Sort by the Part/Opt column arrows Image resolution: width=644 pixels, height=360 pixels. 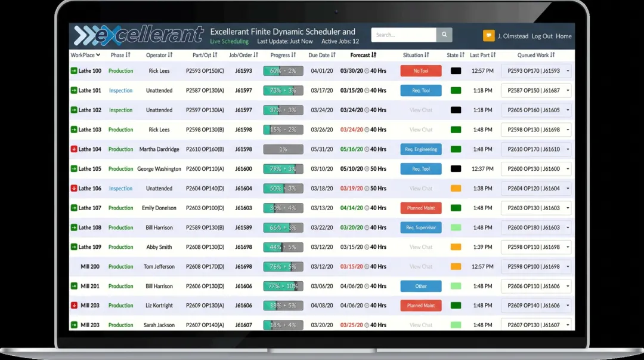[x=215, y=55]
